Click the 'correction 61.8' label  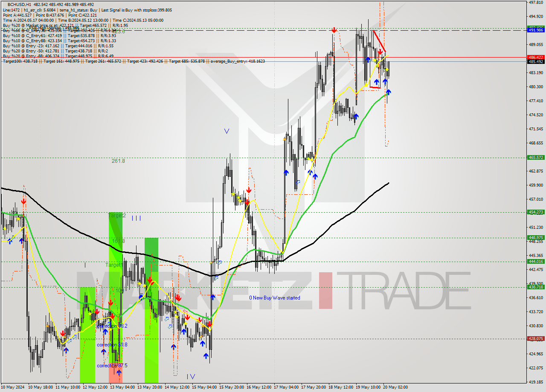click(x=112, y=345)
